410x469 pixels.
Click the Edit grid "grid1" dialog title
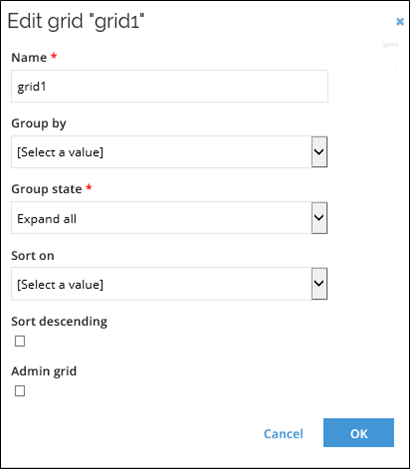point(76,21)
